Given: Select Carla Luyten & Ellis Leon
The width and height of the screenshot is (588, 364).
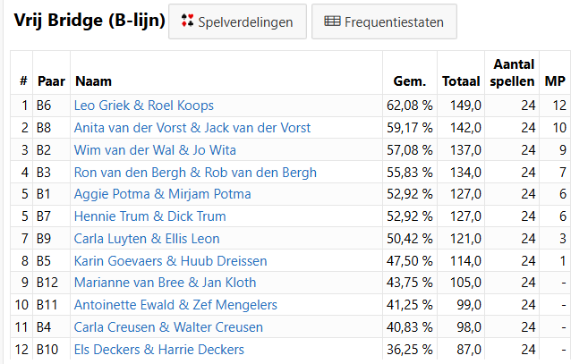Looking at the screenshot, I should coord(146,239).
